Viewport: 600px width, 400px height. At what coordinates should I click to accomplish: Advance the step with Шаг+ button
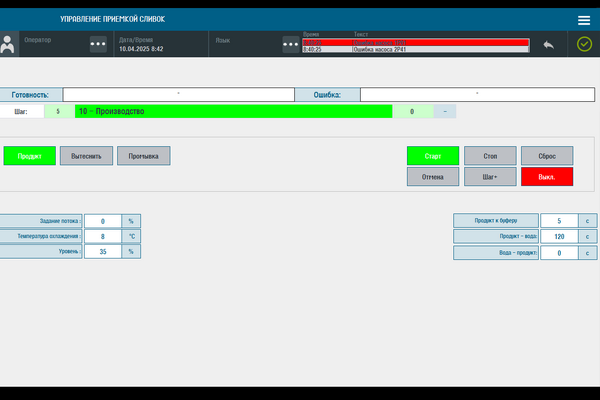490,176
